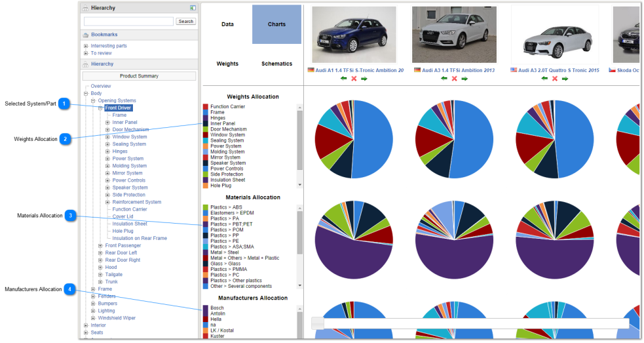Expand the Inner Panel node
Viewport: 644px width, 343px height.
pyautogui.click(x=107, y=123)
